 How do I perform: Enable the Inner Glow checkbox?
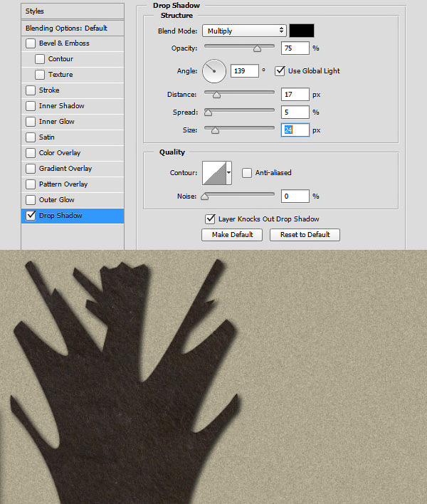pos(31,122)
